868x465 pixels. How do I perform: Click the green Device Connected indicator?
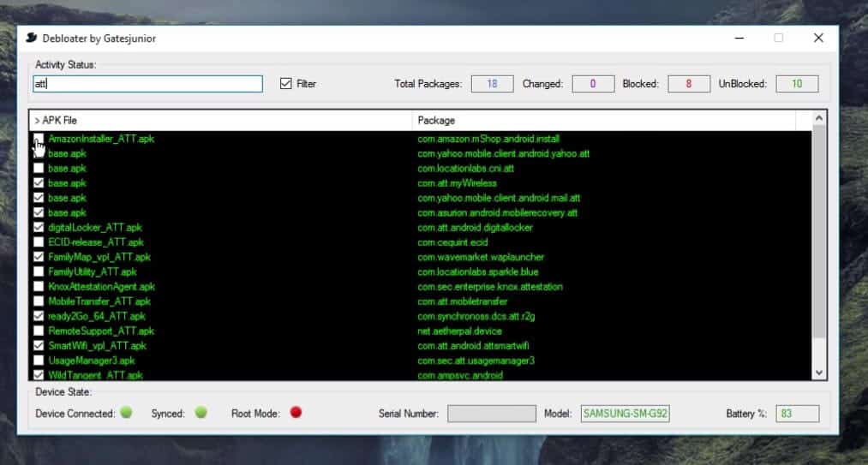(x=126, y=413)
